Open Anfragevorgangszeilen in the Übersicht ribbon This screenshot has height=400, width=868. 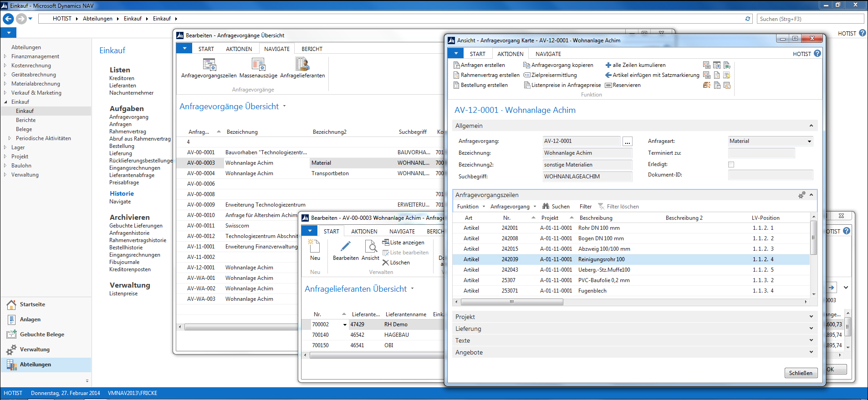click(x=209, y=68)
